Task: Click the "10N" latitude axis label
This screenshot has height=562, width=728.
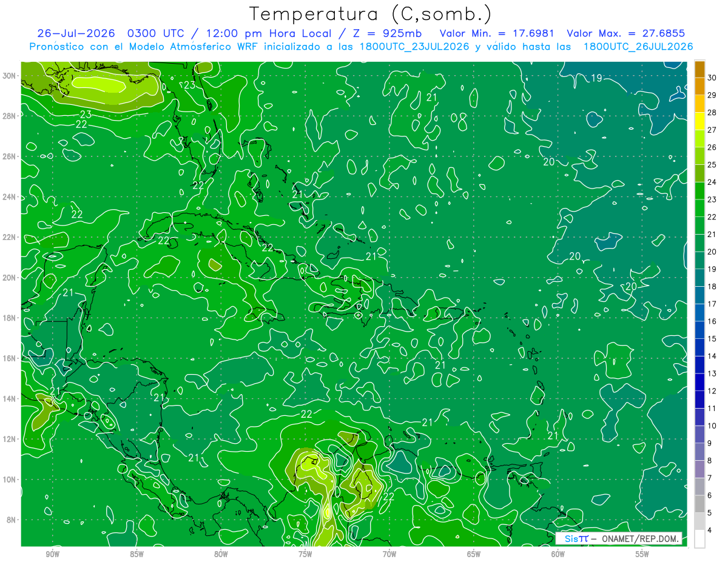Action: click(x=10, y=480)
